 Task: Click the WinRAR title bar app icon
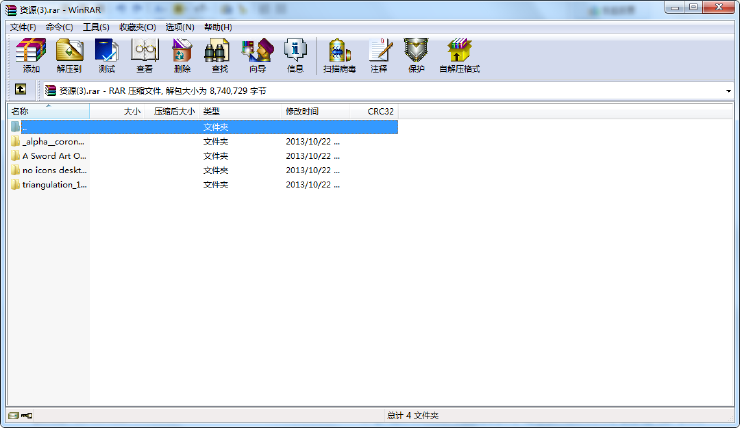[11, 9]
